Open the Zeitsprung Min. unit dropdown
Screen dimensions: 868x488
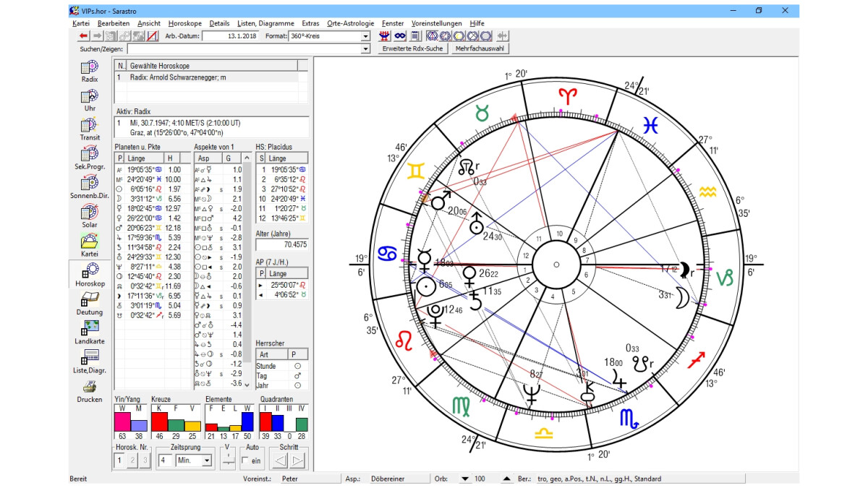pos(207,461)
